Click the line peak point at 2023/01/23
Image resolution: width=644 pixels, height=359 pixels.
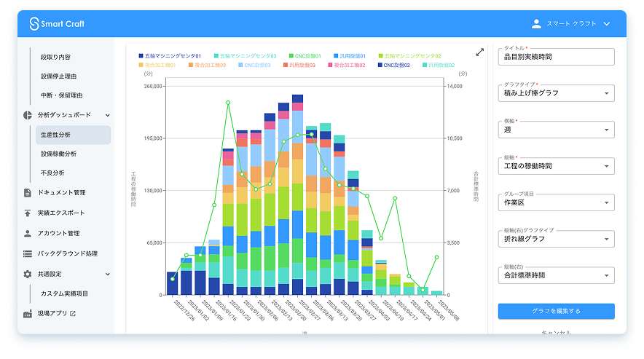228,103
